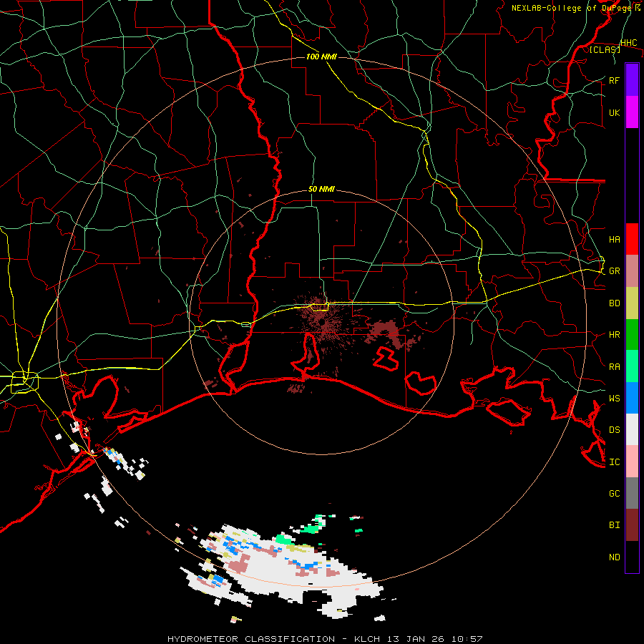Click the red HA color swatch
This screenshot has width=644, height=644.
pyautogui.click(x=632, y=239)
